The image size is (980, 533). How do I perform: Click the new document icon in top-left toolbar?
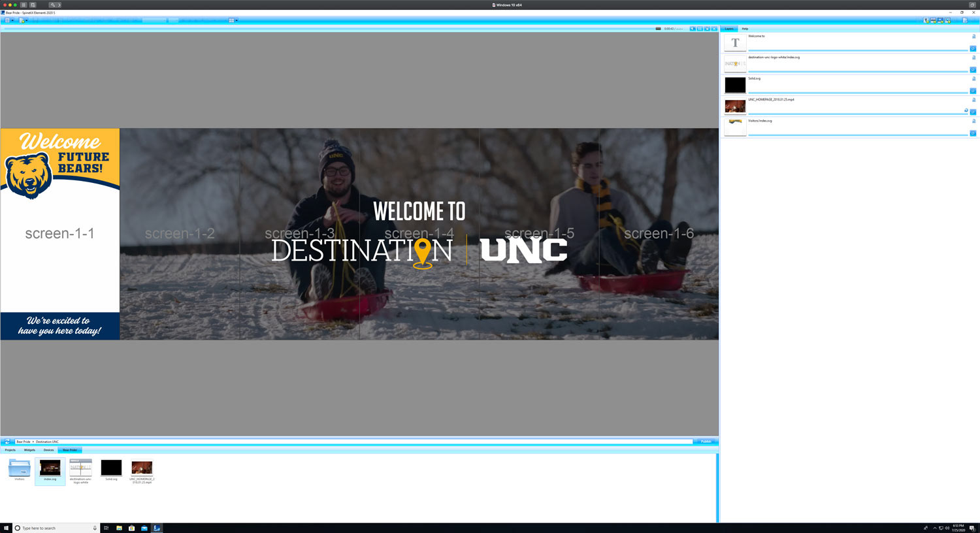point(22,20)
